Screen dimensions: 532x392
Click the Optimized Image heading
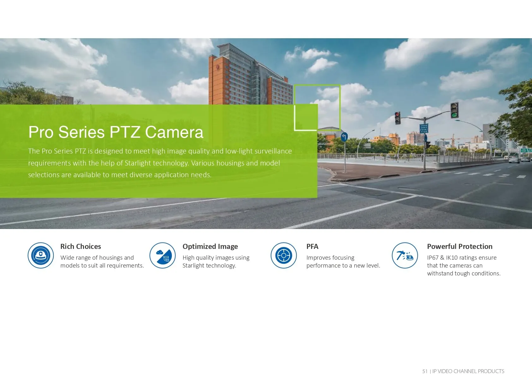210,246
